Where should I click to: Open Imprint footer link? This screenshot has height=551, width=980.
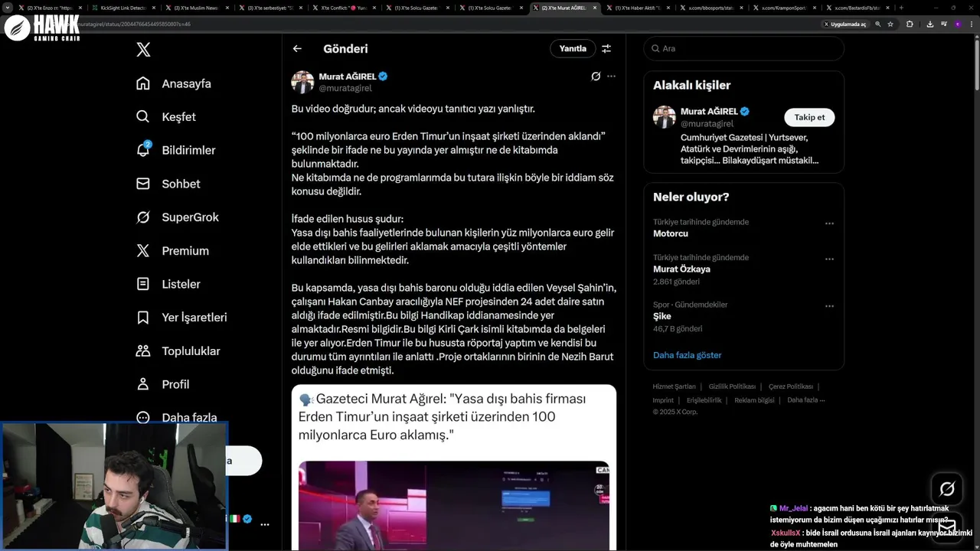pos(663,400)
